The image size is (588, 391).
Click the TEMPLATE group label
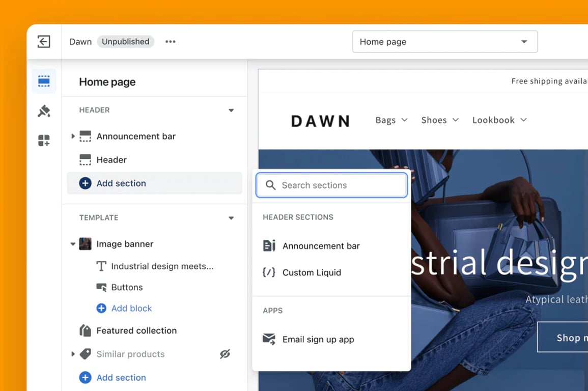pyautogui.click(x=99, y=218)
